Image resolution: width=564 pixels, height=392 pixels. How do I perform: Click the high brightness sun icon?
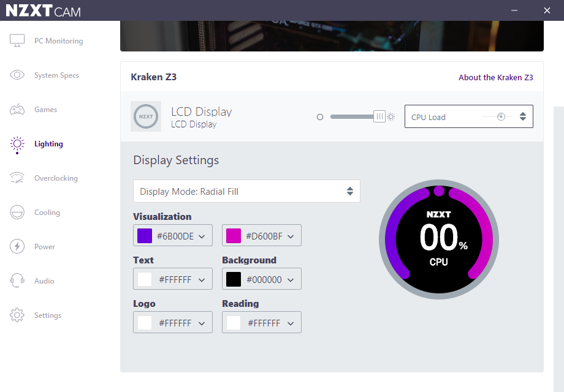pyautogui.click(x=391, y=117)
